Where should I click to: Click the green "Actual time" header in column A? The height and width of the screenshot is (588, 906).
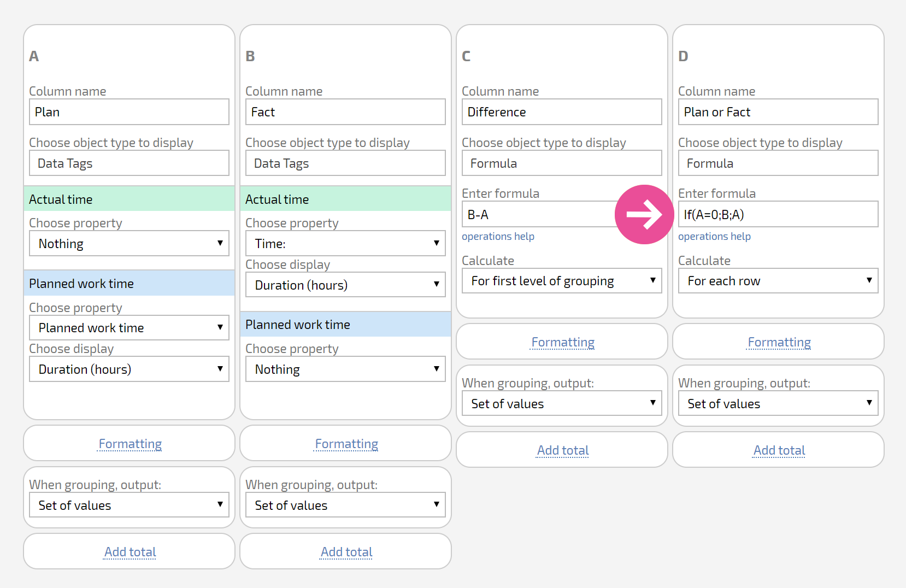click(129, 199)
